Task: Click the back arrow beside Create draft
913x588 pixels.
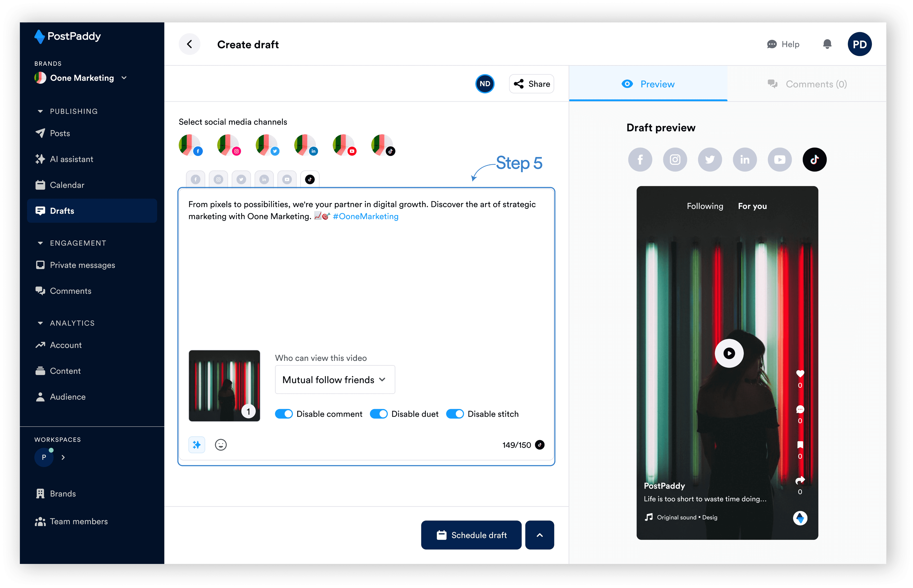Action: [189, 44]
